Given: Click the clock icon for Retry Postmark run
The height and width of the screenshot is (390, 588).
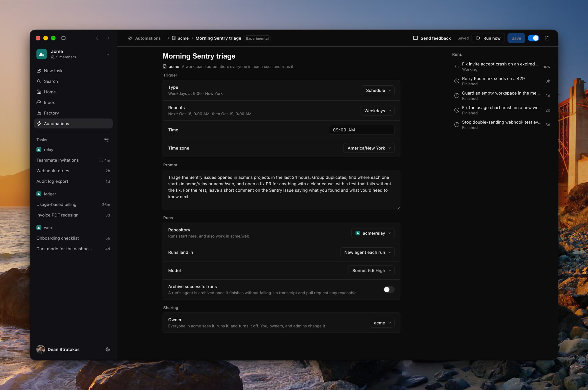Looking at the screenshot, I should coord(457,81).
